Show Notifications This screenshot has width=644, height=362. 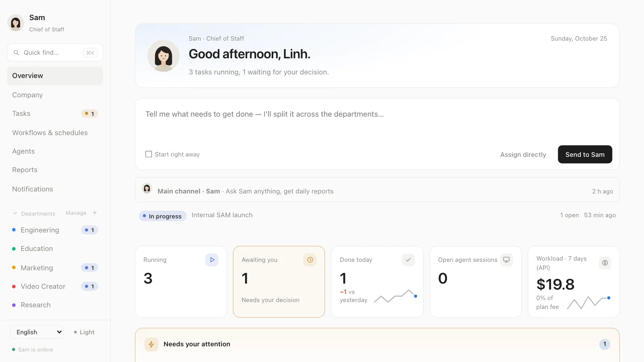[x=55, y=189]
